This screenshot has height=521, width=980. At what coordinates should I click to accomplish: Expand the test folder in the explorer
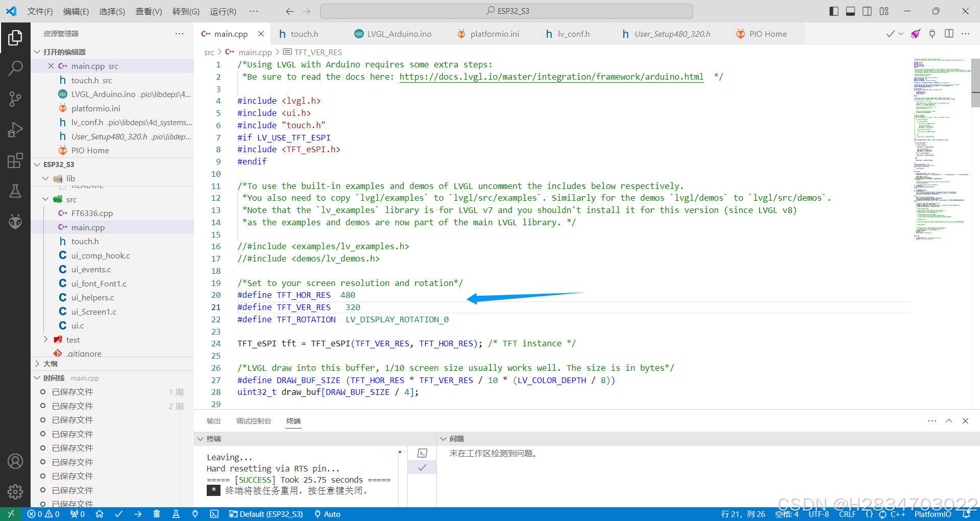(45, 339)
